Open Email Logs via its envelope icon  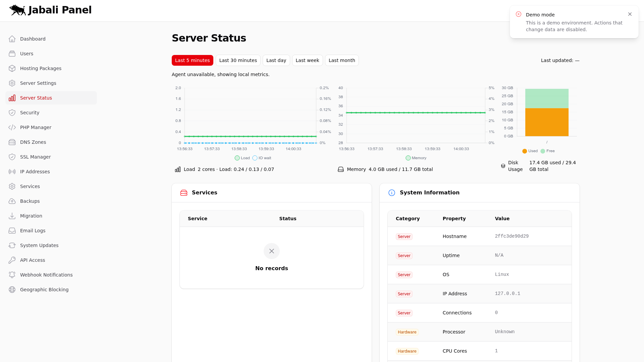[x=12, y=231]
